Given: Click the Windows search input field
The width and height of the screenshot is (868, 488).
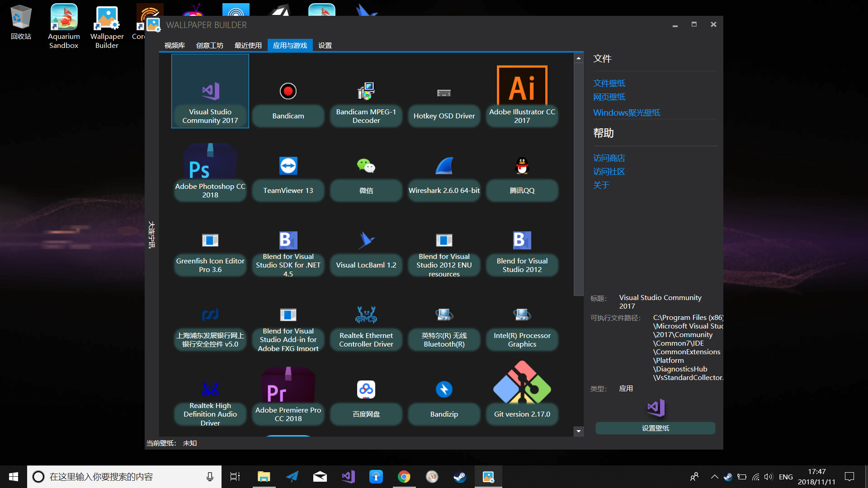Looking at the screenshot, I should tap(122, 476).
